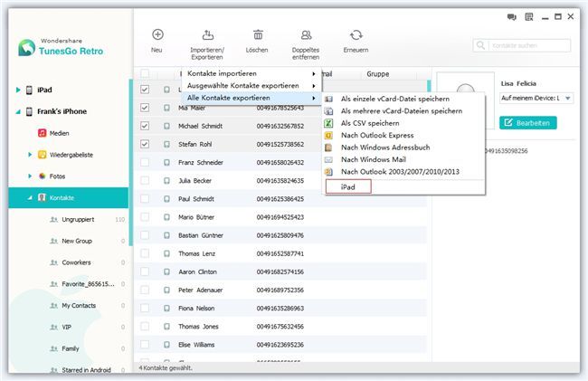Screen dimensions: 588x381
Task: Open the New Group contact group
Action: point(77,241)
